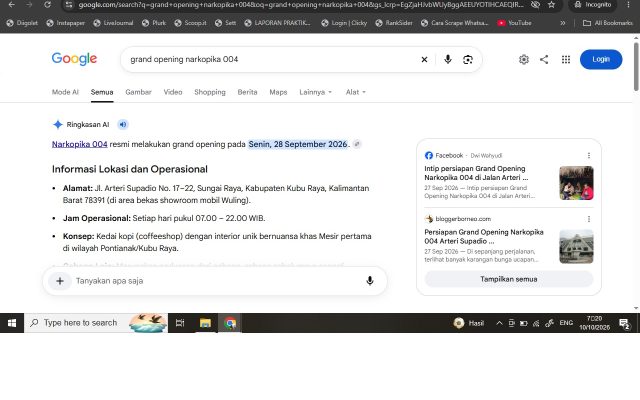Click the plus icon in the ask box
This screenshot has height=400, width=640.
pyautogui.click(x=60, y=281)
